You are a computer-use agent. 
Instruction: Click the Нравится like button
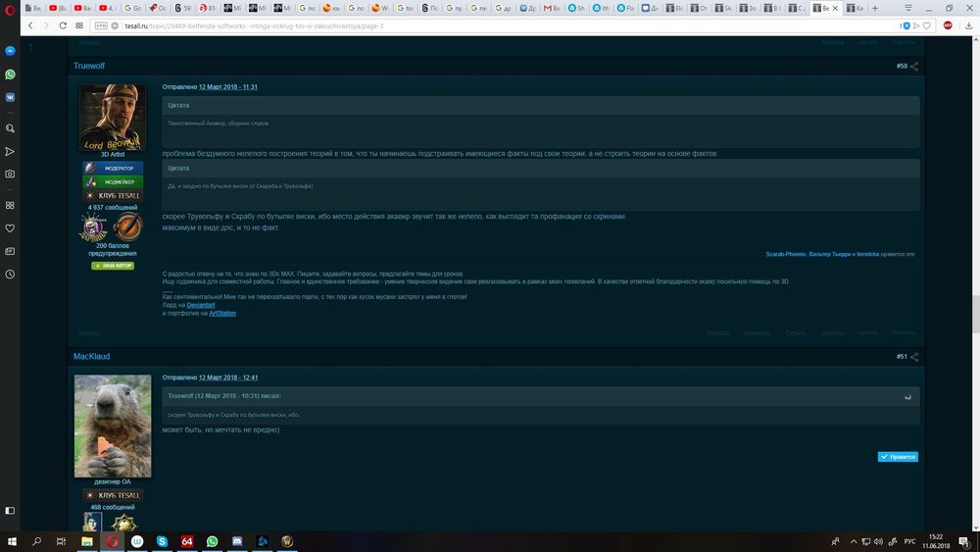(x=898, y=457)
